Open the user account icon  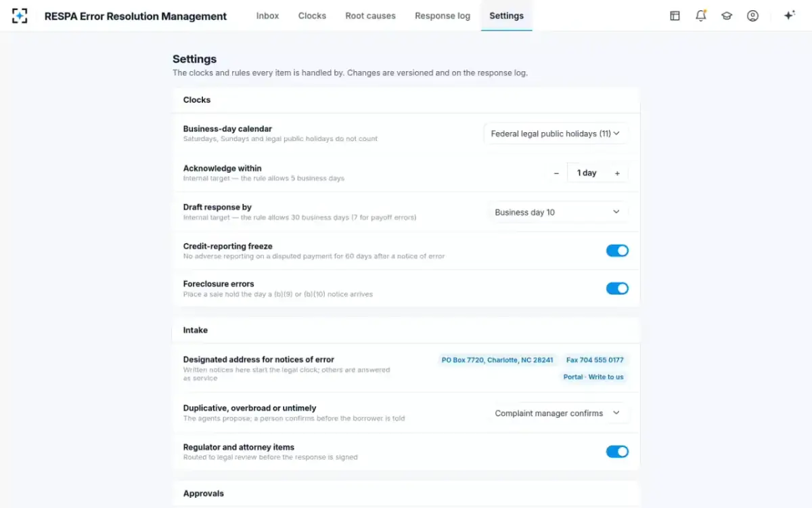(752, 16)
